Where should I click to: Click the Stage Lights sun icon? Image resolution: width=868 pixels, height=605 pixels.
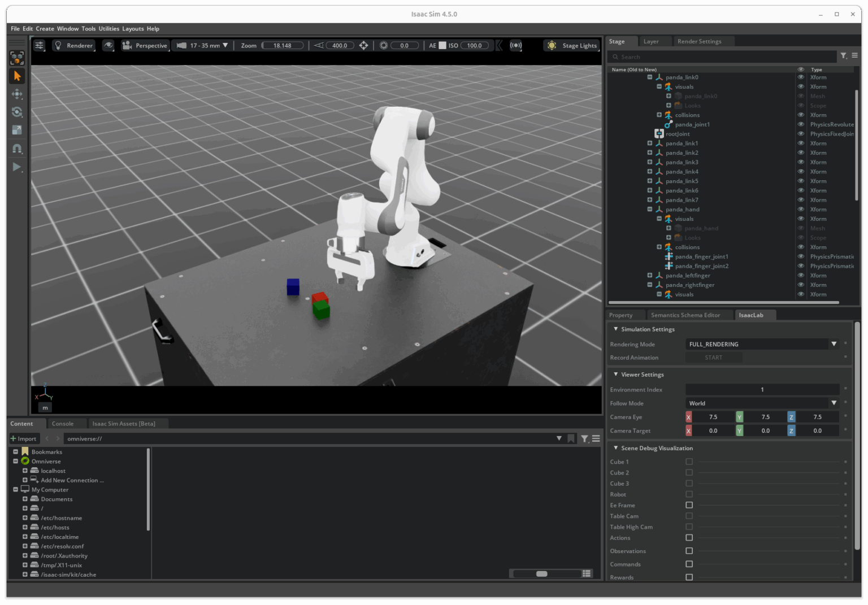552,46
